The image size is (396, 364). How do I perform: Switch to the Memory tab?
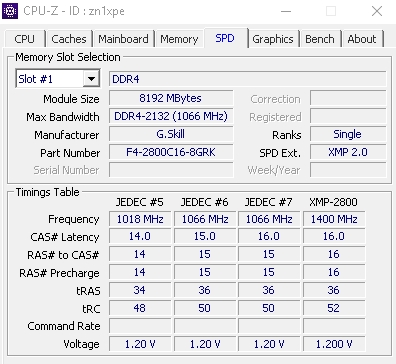(x=179, y=39)
